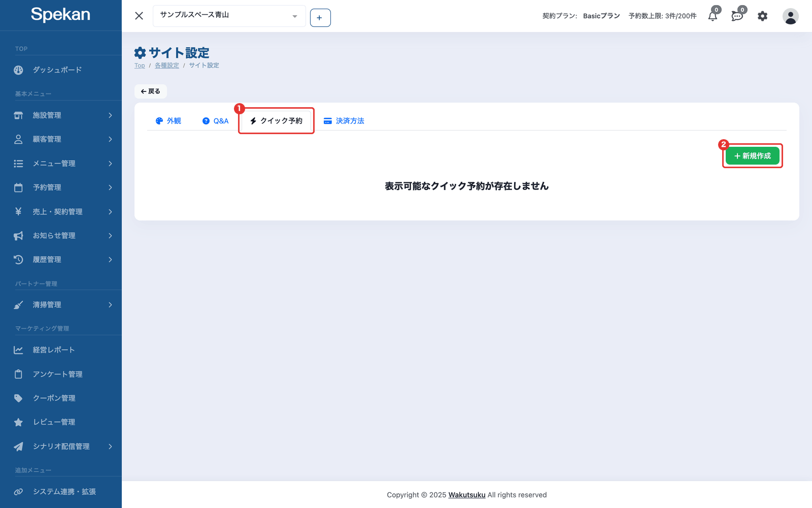Click the お知らせ管理 megaphone icon
Image resolution: width=812 pixels, height=508 pixels.
tap(18, 236)
